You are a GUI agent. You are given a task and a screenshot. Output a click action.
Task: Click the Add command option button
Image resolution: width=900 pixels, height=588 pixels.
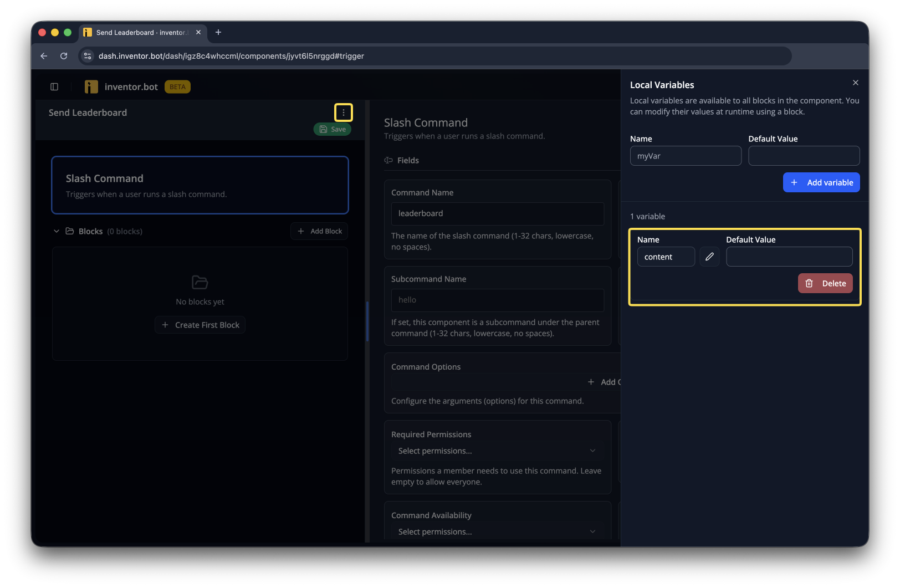(604, 382)
